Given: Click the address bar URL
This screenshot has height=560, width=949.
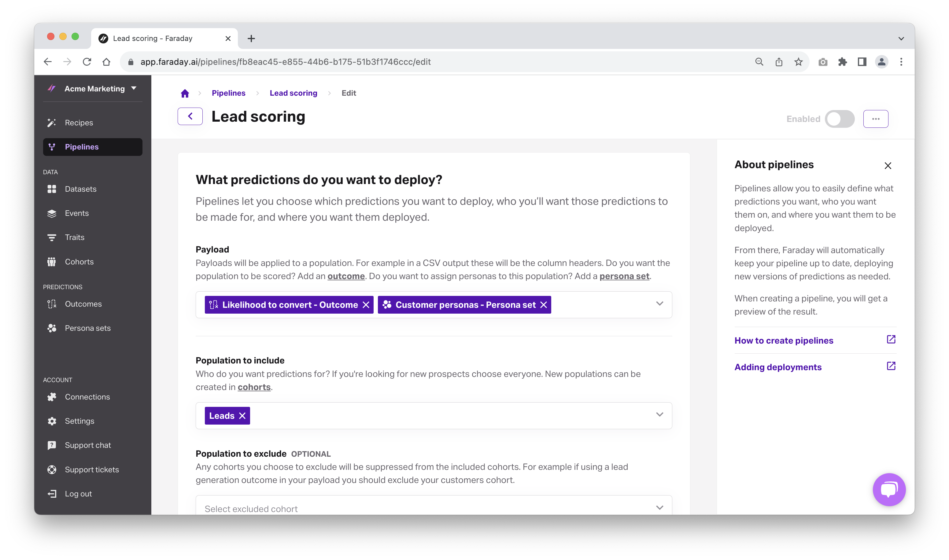Looking at the screenshot, I should coord(285,62).
